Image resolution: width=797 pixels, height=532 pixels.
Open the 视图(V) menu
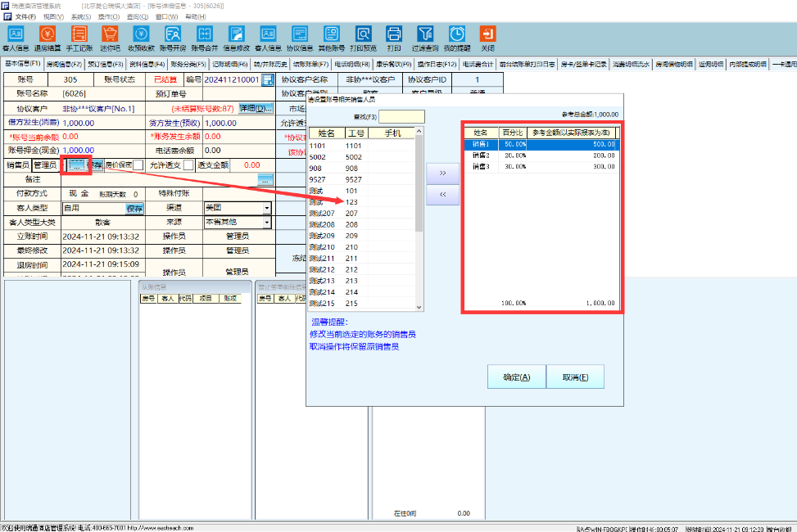click(x=53, y=16)
